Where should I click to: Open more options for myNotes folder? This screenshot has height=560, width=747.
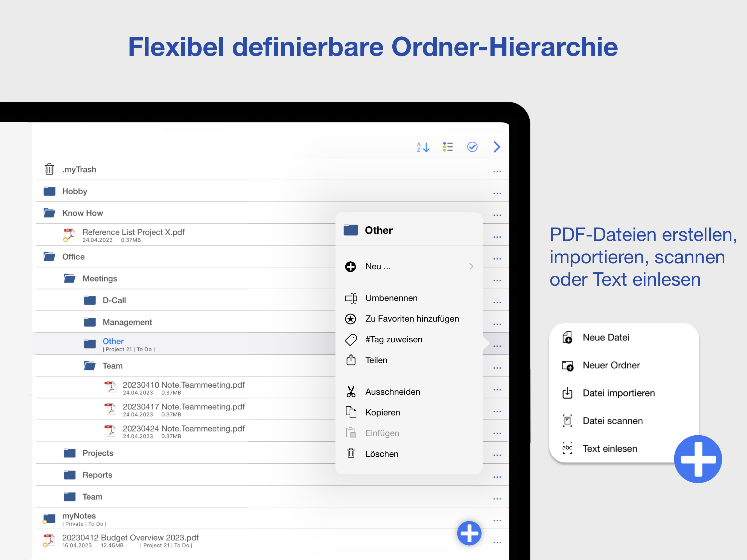(x=497, y=521)
